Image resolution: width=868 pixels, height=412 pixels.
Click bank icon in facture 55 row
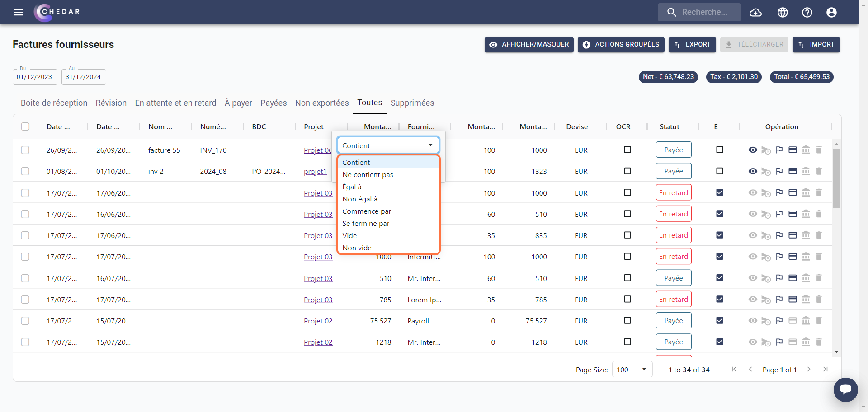(806, 150)
